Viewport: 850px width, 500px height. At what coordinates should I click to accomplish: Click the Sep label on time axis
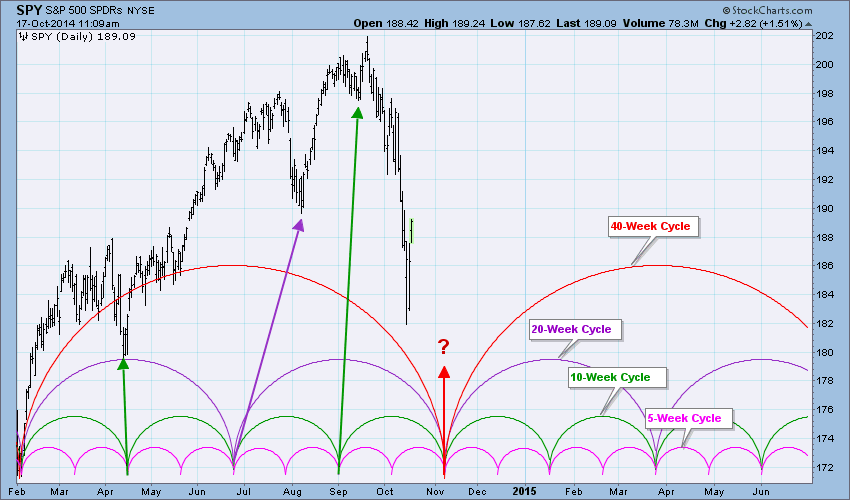click(339, 492)
